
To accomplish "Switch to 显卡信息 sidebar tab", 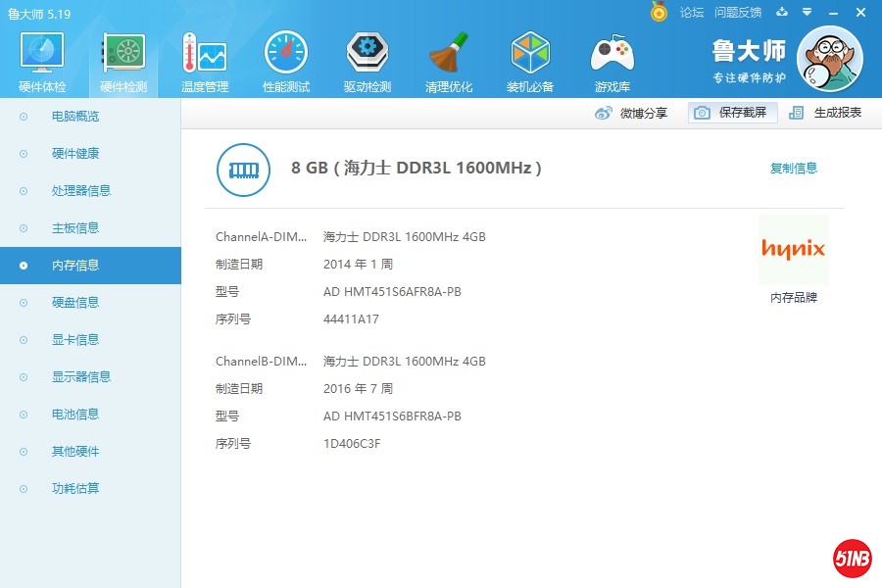I will coord(75,340).
